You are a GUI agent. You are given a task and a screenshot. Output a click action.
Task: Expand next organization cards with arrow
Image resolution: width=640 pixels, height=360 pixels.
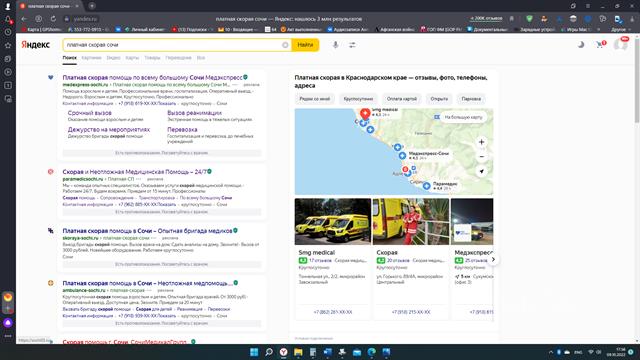[493, 260]
